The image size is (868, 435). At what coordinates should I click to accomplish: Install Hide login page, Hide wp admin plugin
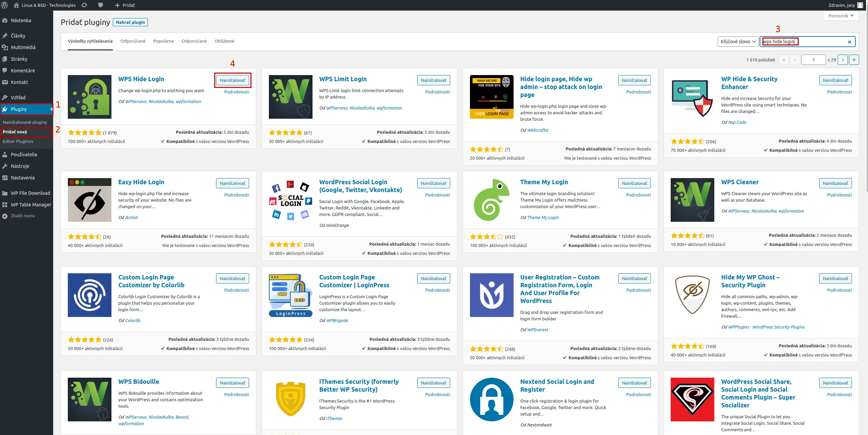point(634,80)
